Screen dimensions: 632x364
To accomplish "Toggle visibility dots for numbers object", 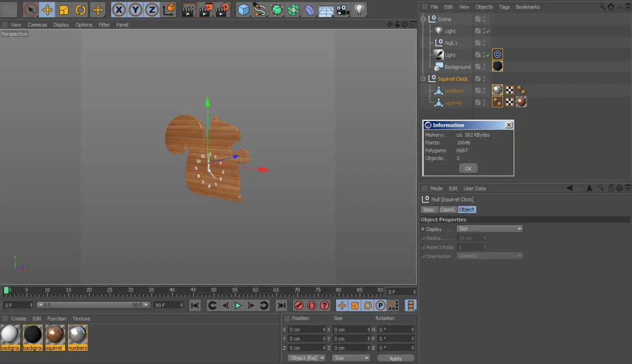I will click(x=484, y=91).
